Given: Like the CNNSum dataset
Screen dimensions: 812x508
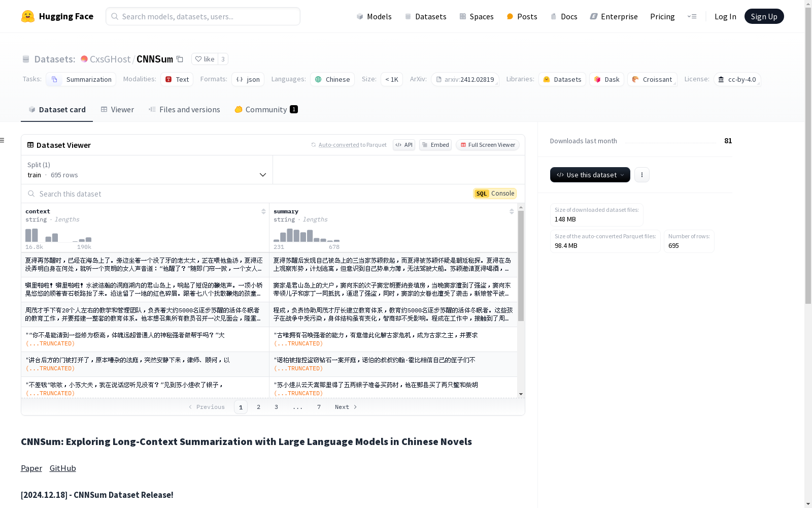Looking at the screenshot, I should 205,59.
